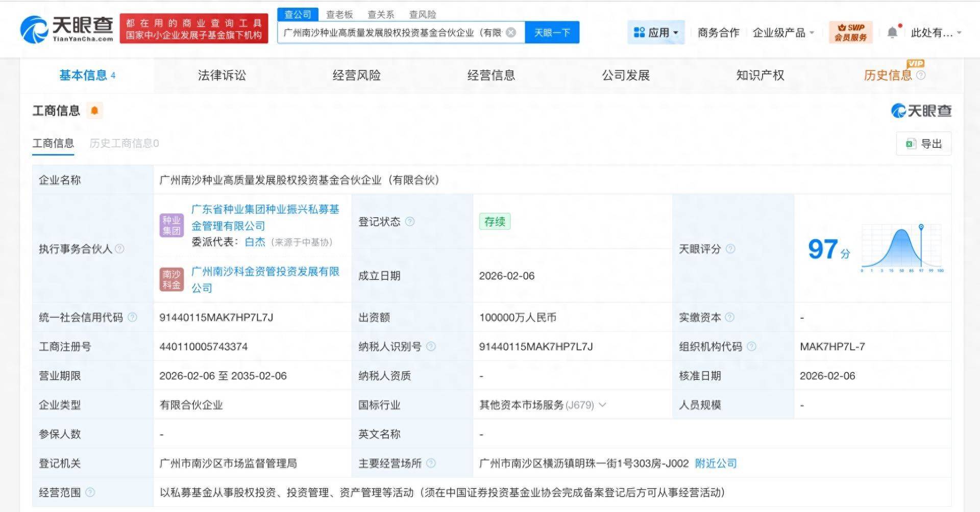Switch to the 历史工商信息 sub-tab
The image size is (980, 512).
(x=124, y=143)
